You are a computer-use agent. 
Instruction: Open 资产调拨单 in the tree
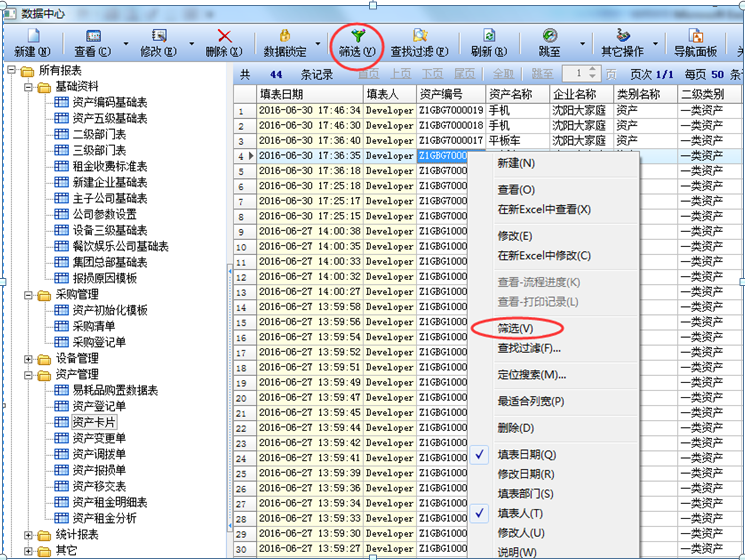pos(99,454)
